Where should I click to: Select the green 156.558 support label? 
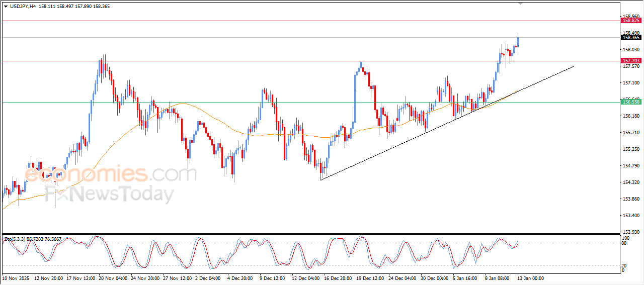coord(631,102)
